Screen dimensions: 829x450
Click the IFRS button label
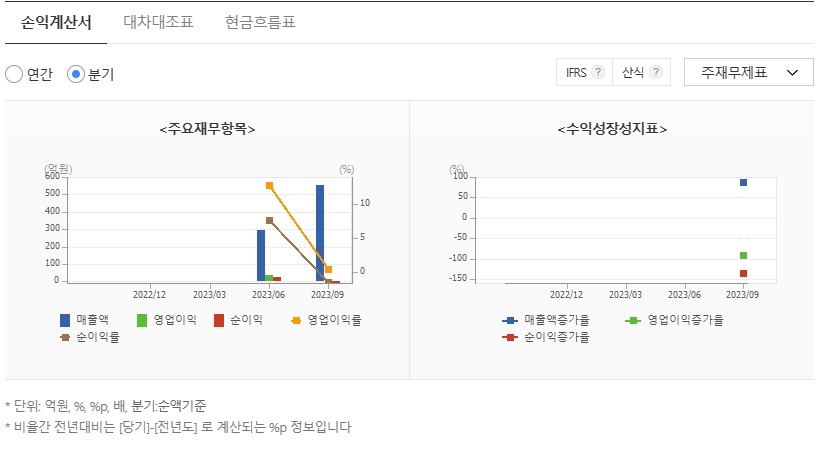tap(576, 72)
